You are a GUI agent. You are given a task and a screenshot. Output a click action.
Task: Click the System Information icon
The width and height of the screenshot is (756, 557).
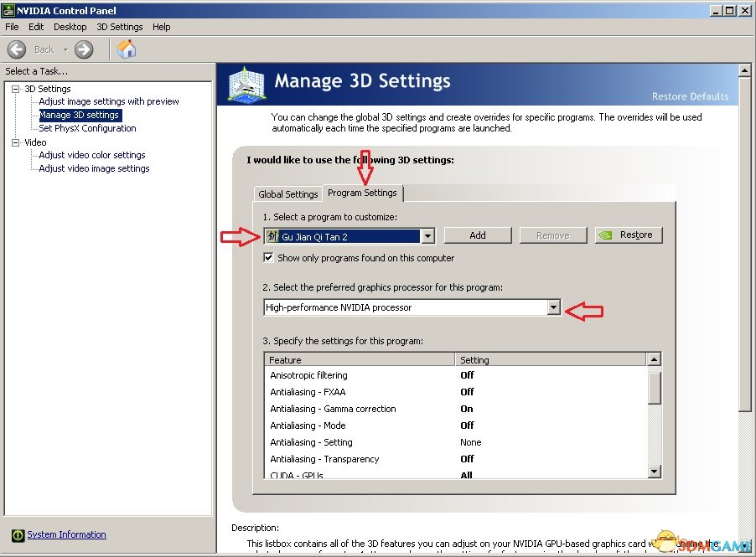pos(18,535)
